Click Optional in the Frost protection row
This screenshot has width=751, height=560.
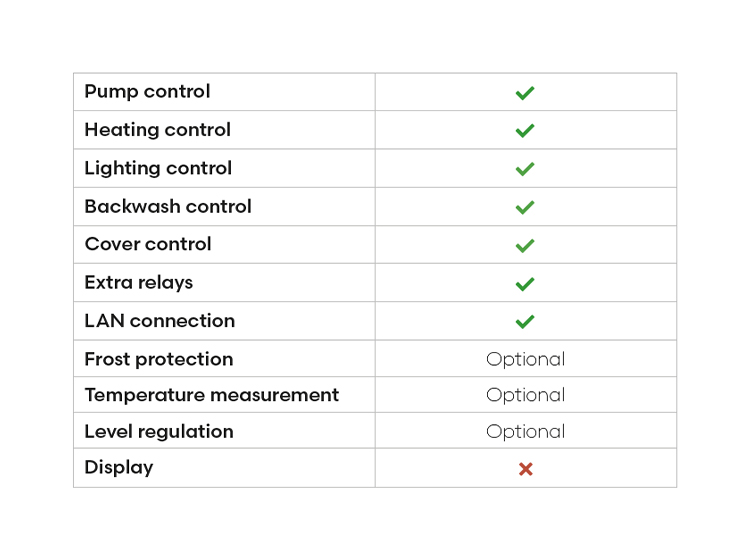[525, 359]
